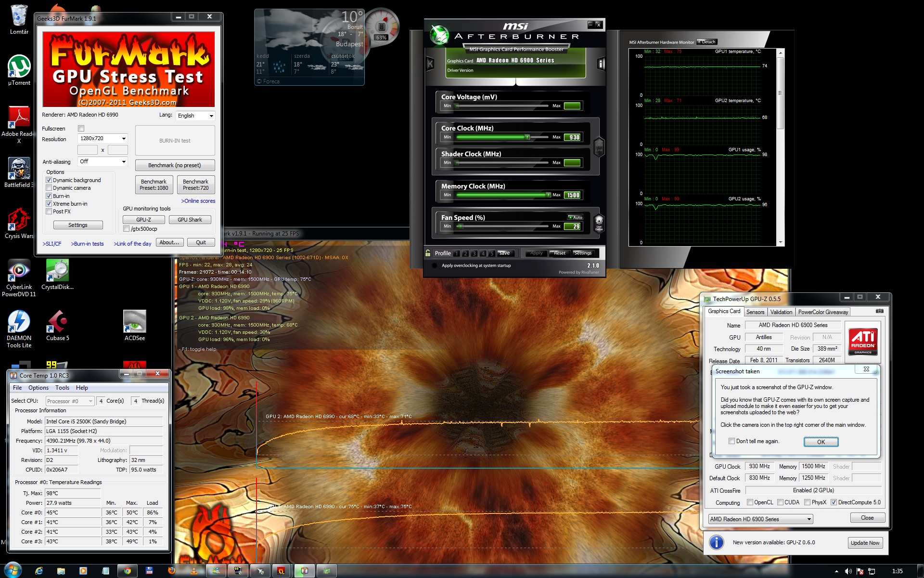Switch to the GPU-Z Validation tab

tap(781, 312)
